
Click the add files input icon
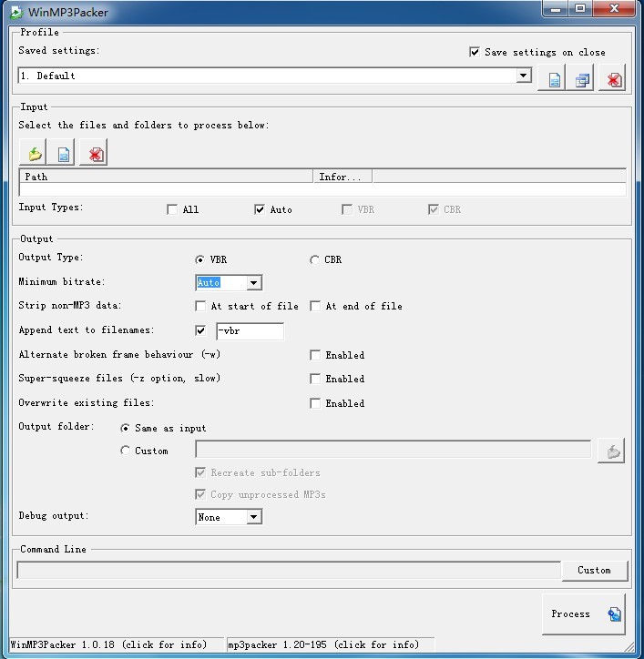(x=64, y=153)
